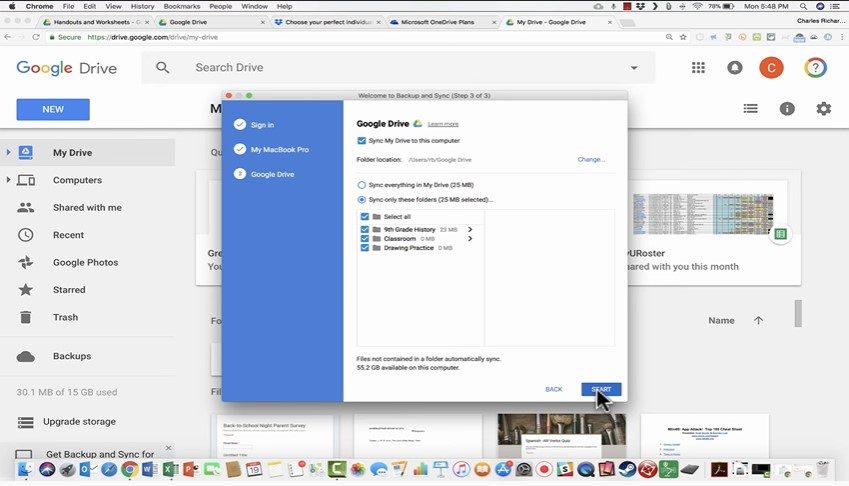The width and height of the screenshot is (849, 486).
Task: Switch to Choose your perfect individual tab
Action: click(328, 22)
